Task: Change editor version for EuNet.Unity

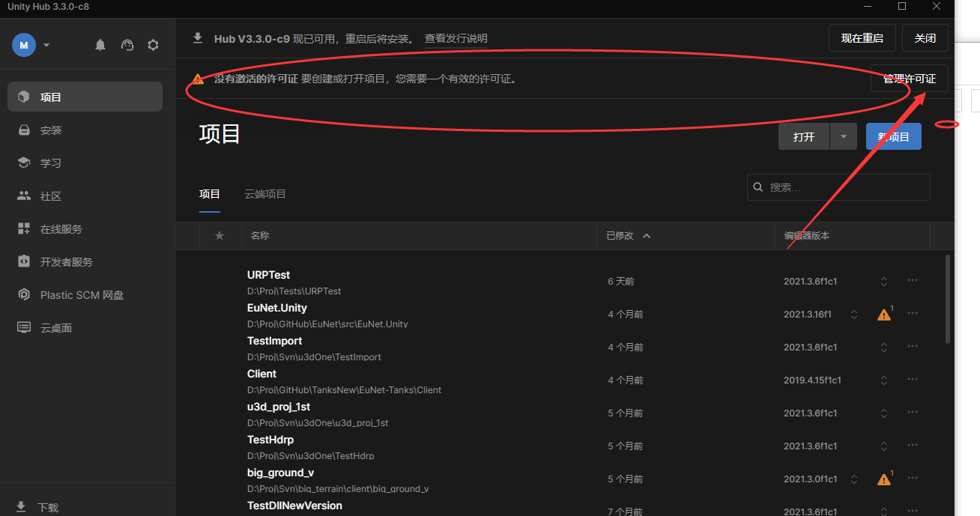Action: pyautogui.click(x=854, y=315)
